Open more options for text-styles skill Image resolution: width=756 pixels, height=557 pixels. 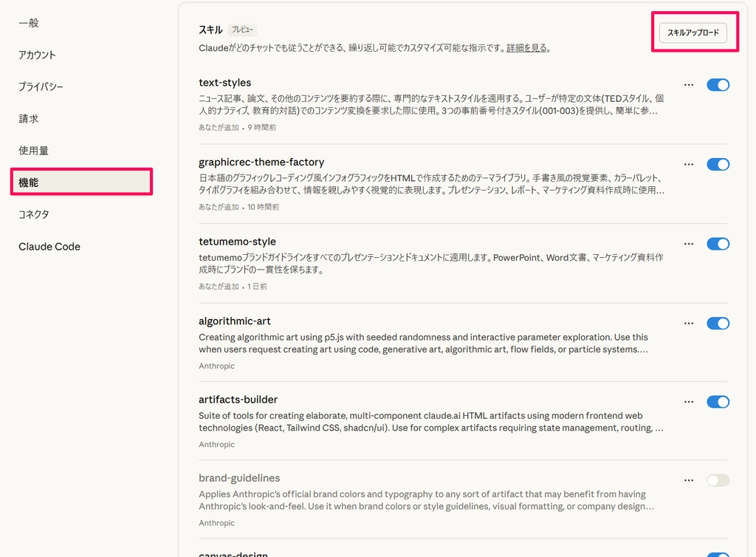pyautogui.click(x=689, y=85)
